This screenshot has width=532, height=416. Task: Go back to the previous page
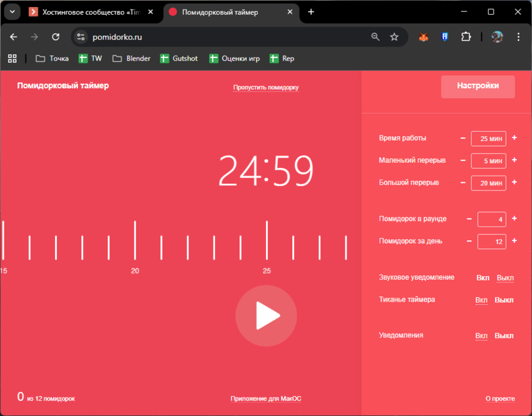point(13,36)
